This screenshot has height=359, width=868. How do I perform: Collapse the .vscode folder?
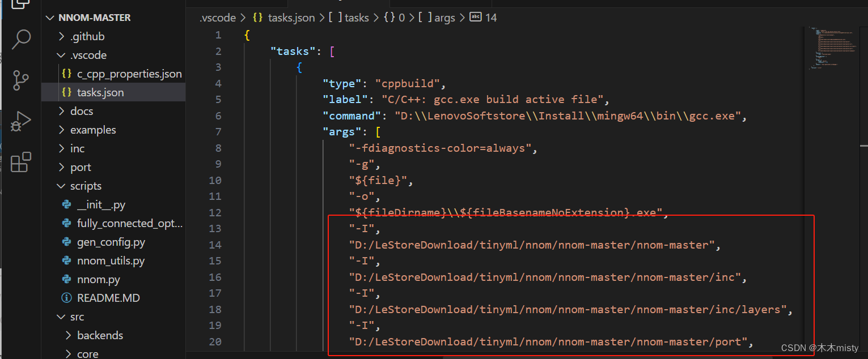pyautogui.click(x=62, y=55)
